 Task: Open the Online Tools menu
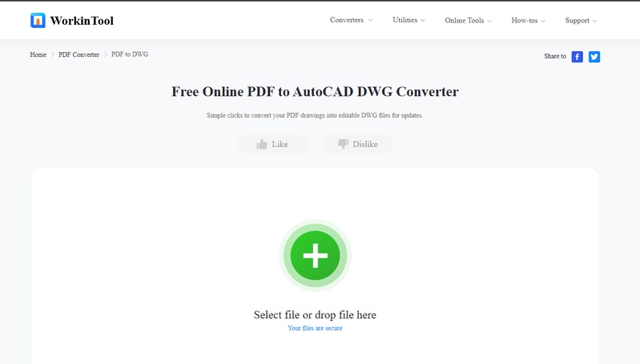click(x=468, y=20)
